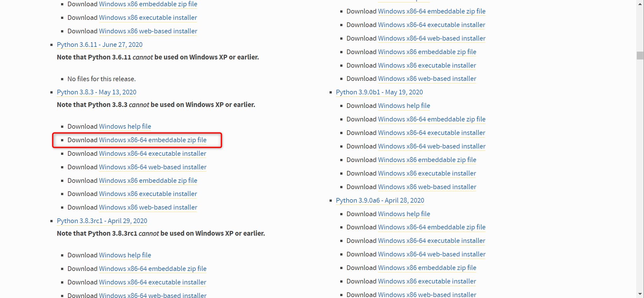The image size is (644, 298).
Task: Download Windows help file for Python 3.8.3
Action: click(x=125, y=127)
